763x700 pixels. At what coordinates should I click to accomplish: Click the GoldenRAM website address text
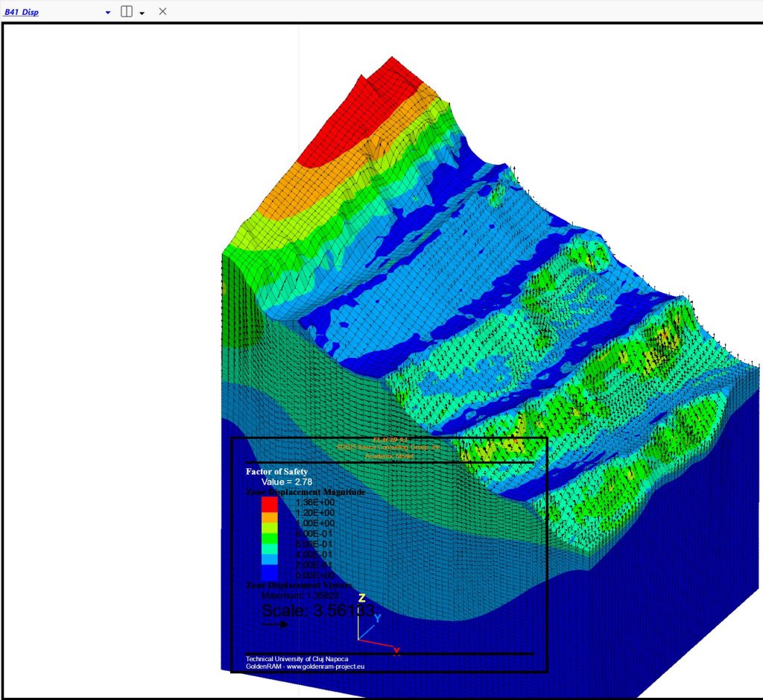click(305, 666)
